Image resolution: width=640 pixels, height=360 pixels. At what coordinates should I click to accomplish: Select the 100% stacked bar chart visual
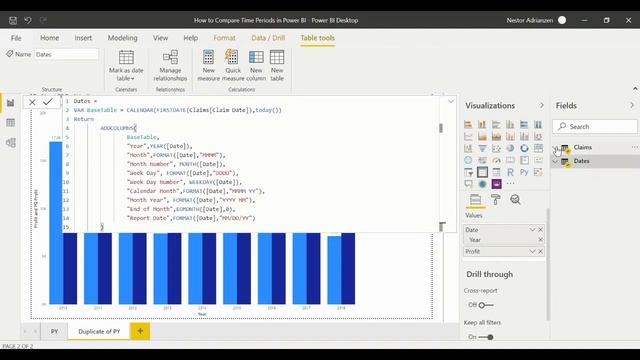(524, 124)
